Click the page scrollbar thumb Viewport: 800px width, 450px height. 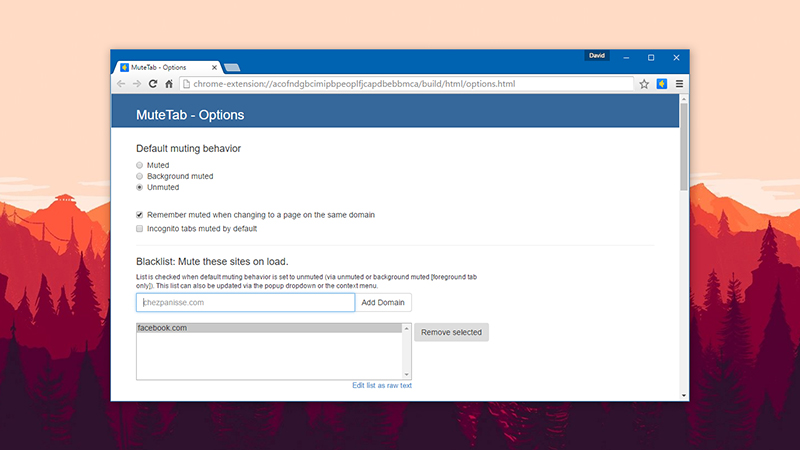684,147
